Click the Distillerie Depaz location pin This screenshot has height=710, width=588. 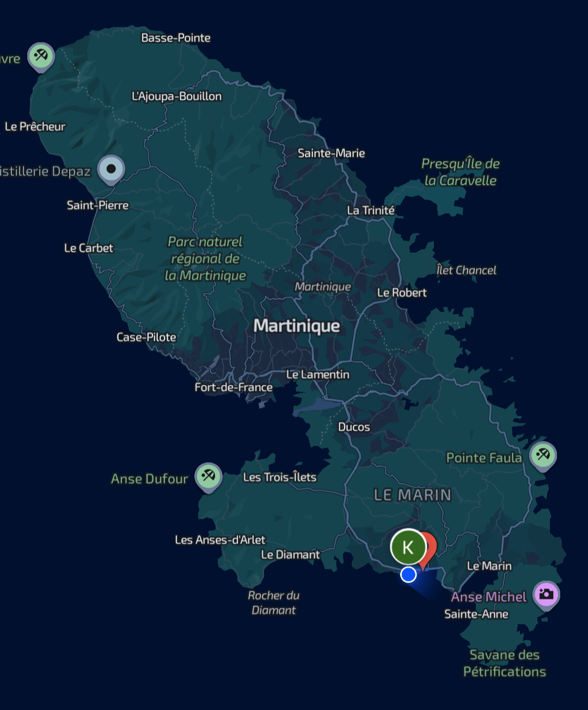(x=111, y=169)
